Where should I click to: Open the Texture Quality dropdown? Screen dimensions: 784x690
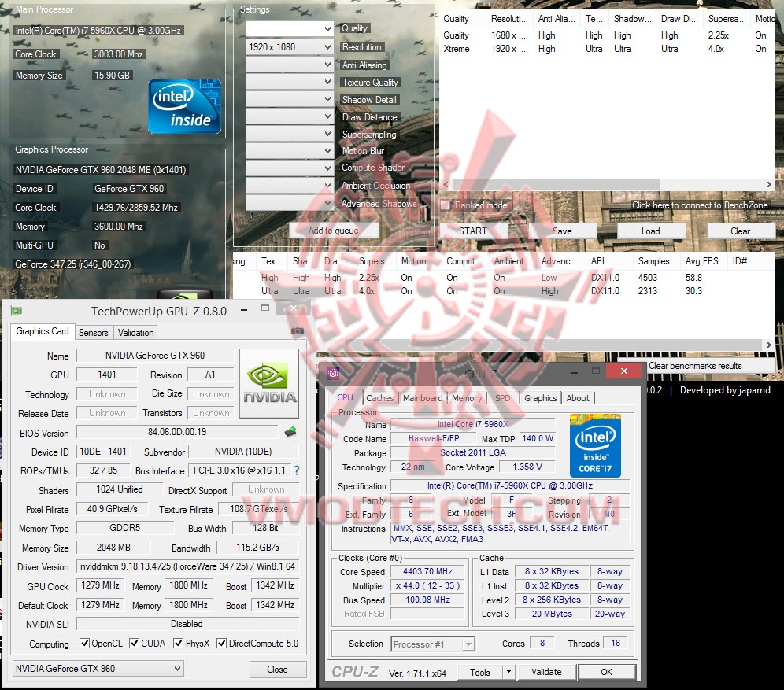[290, 82]
